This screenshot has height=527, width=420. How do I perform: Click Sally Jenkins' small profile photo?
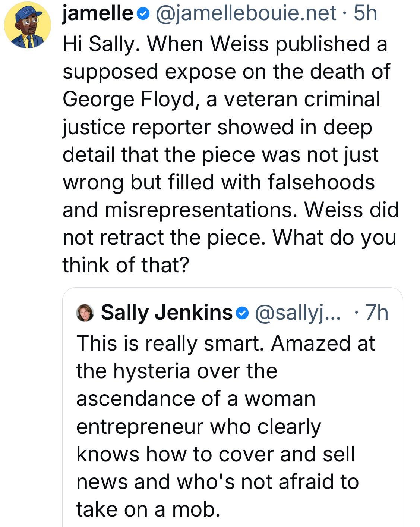pos(85,313)
